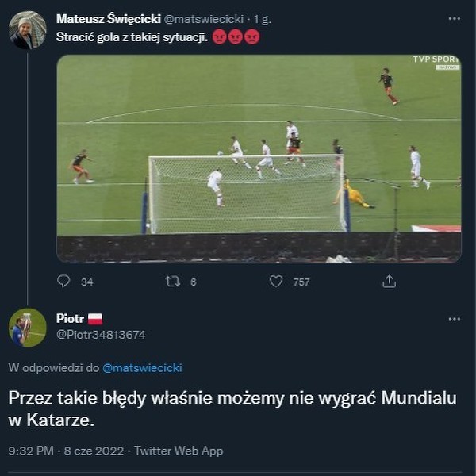Click the Mateusz Święcicki display name
The width and height of the screenshot is (476, 476).
pos(109,18)
